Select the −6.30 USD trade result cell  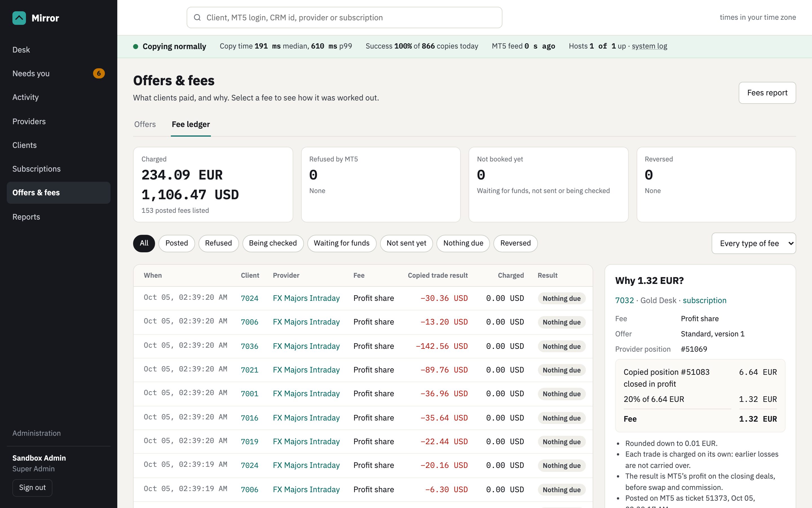[x=446, y=490]
